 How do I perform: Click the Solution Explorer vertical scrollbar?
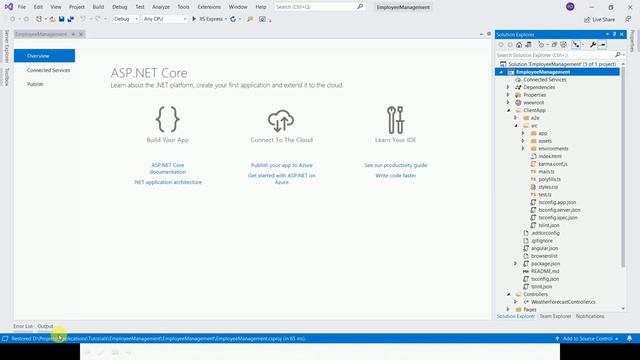point(623,167)
